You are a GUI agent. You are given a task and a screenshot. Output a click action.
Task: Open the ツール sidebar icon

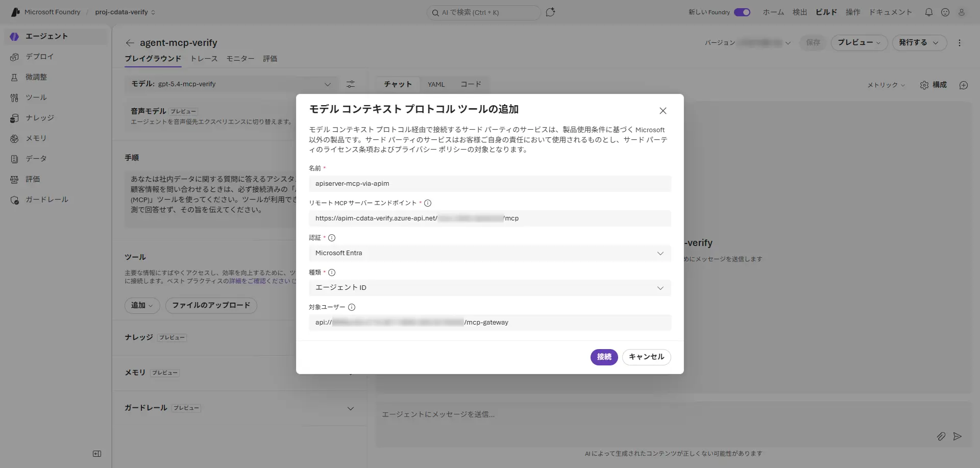coord(14,97)
